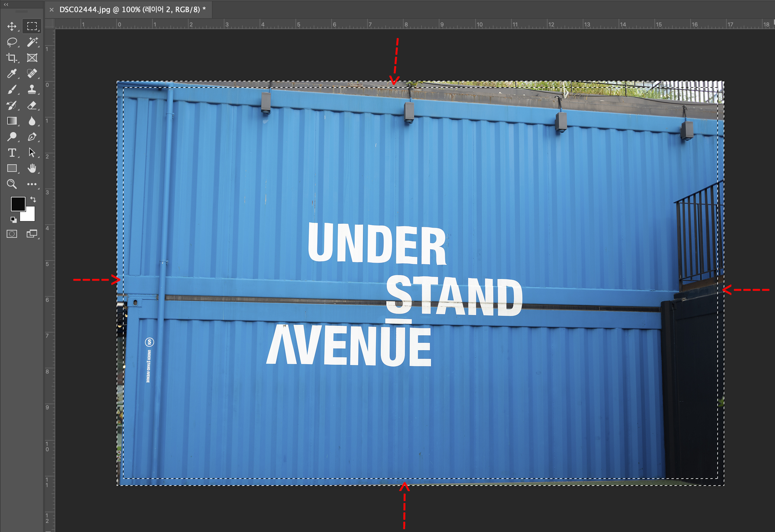
Task: Collapse toolbar with double-arrow chevron
Action: [x=6, y=4]
